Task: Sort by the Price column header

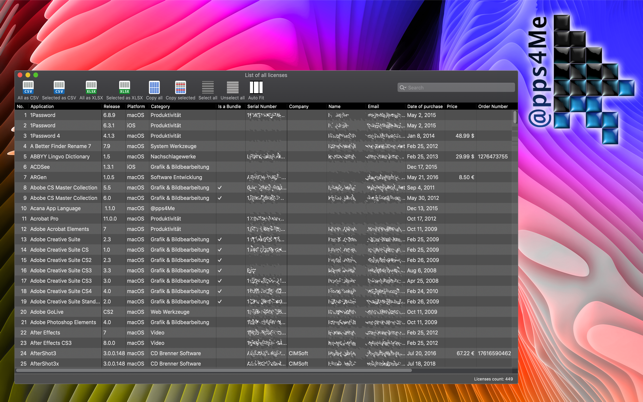Action: tap(461, 106)
